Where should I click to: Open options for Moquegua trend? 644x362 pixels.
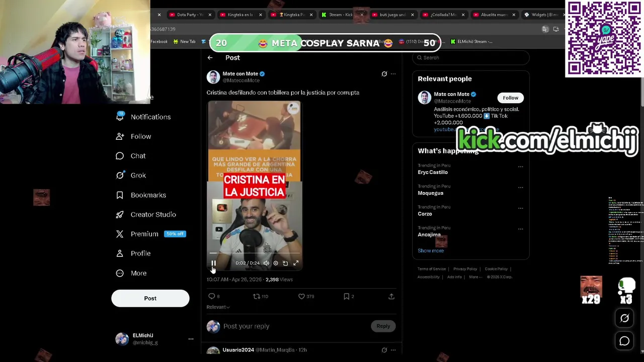tap(521, 188)
